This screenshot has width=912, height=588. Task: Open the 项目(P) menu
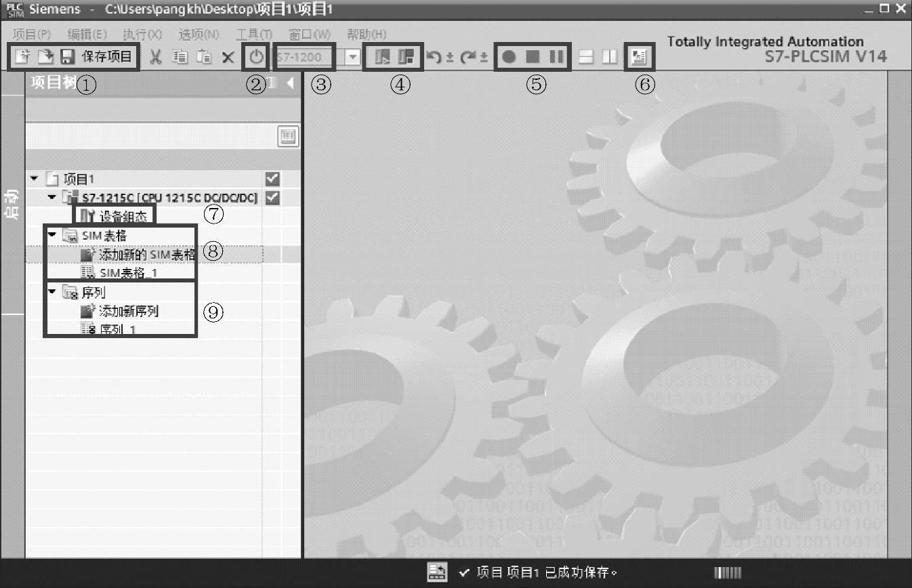(x=33, y=35)
